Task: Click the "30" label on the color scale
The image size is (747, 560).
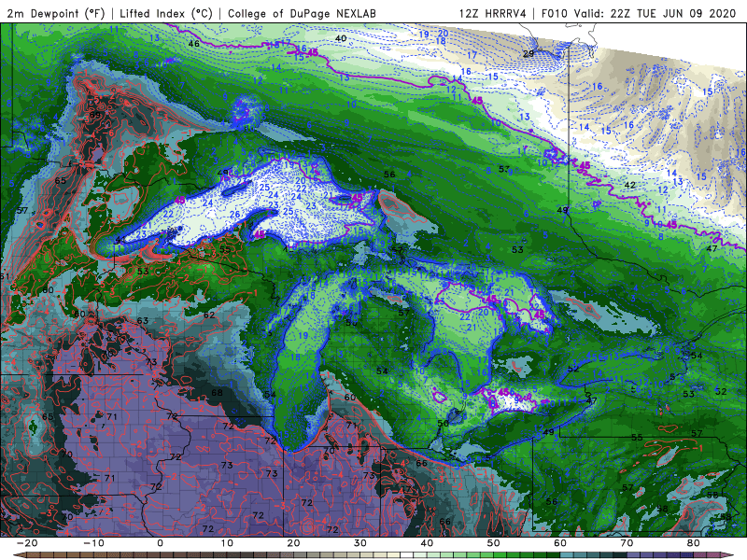Action: 360,543
